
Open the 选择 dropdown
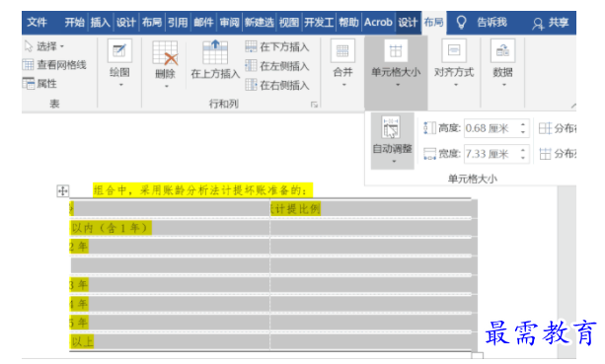point(43,46)
